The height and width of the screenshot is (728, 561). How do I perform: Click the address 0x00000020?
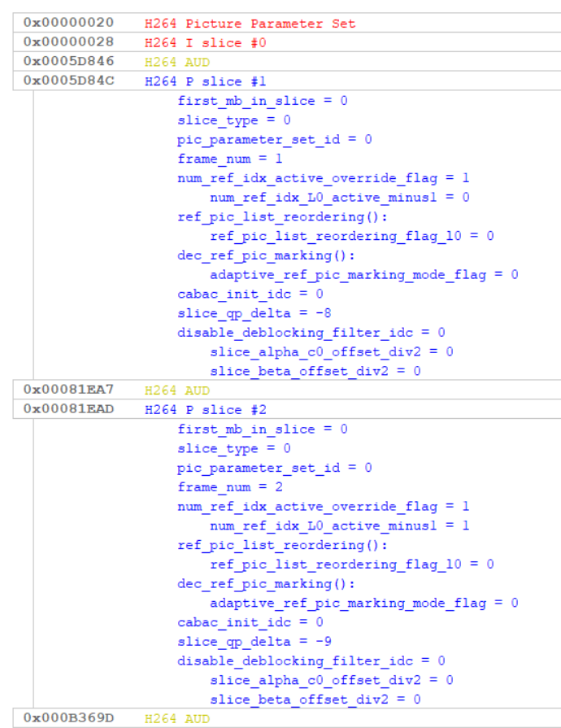point(68,22)
